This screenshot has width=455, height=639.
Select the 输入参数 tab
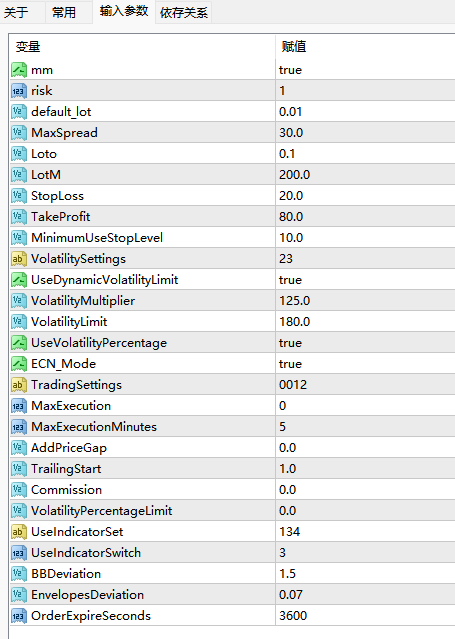(x=124, y=11)
